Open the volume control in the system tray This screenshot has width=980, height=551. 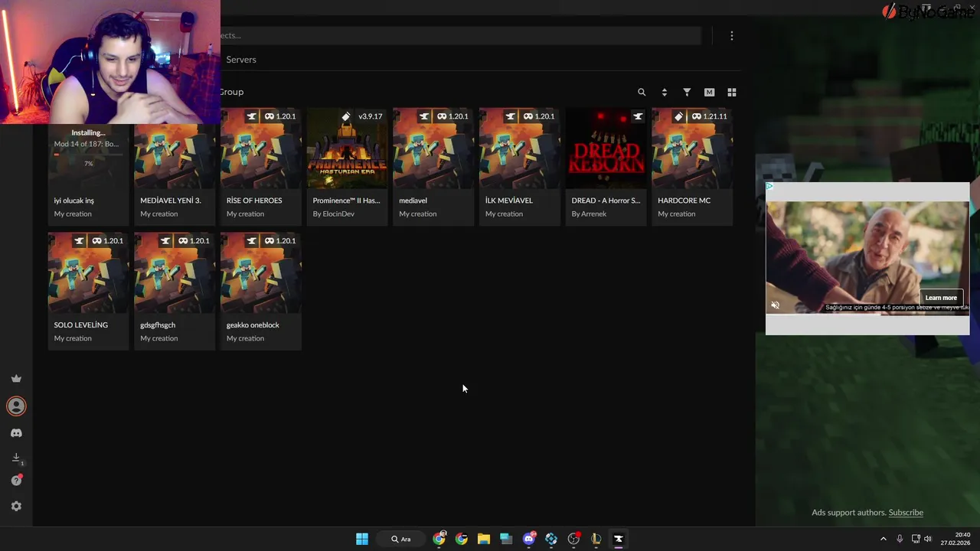coord(928,539)
